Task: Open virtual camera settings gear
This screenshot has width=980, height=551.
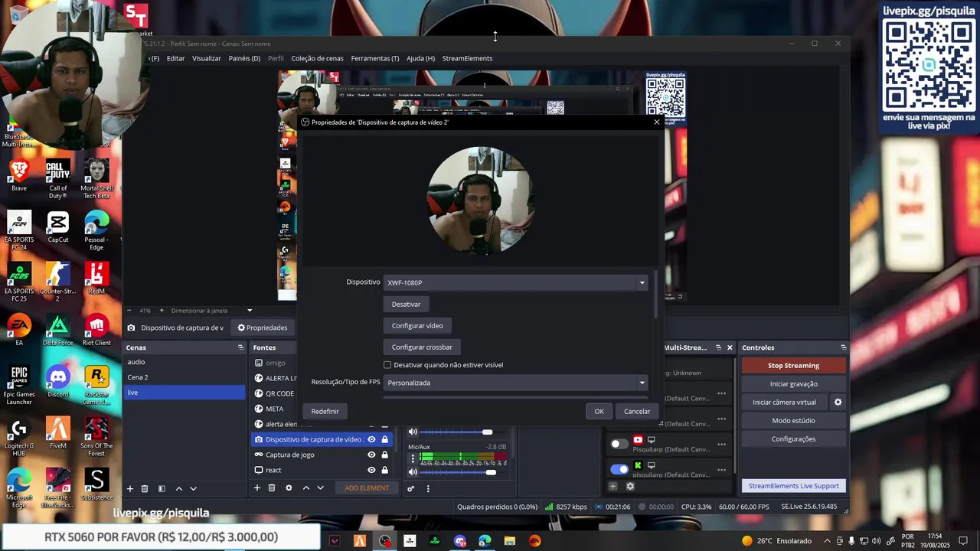Action: tap(838, 402)
